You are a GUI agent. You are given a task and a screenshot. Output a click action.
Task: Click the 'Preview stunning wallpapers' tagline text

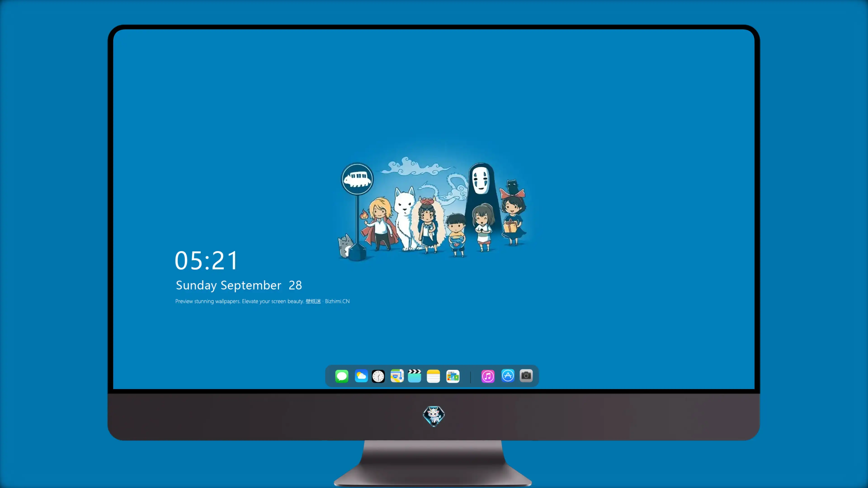tap(262, 301)
